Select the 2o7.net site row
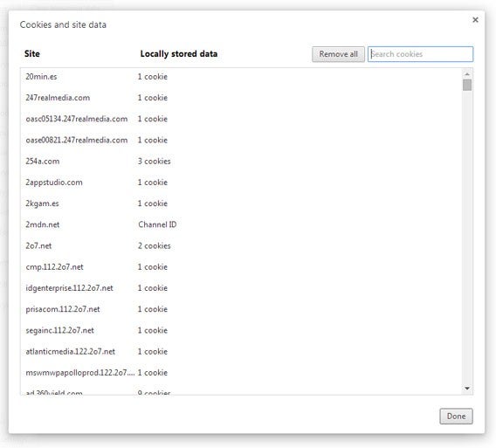The image size is (496, 448). pyautogui.click(x=241, y=245)
